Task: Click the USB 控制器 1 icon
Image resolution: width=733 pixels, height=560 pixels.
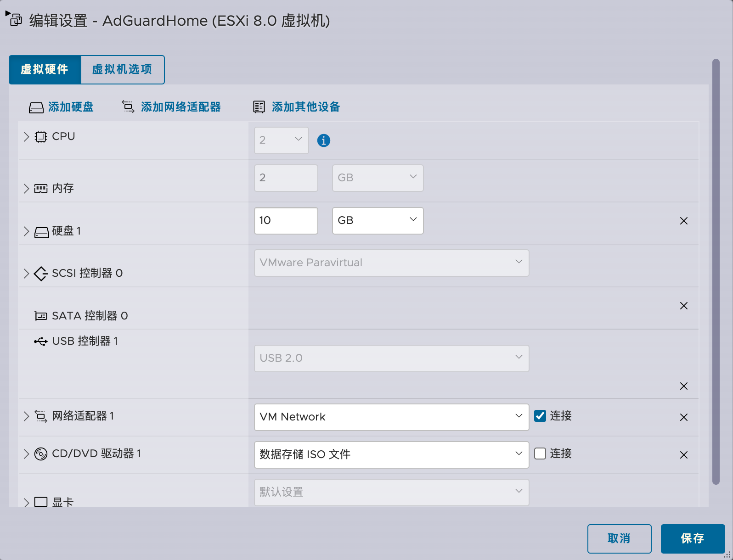Action: pos(41,342)
